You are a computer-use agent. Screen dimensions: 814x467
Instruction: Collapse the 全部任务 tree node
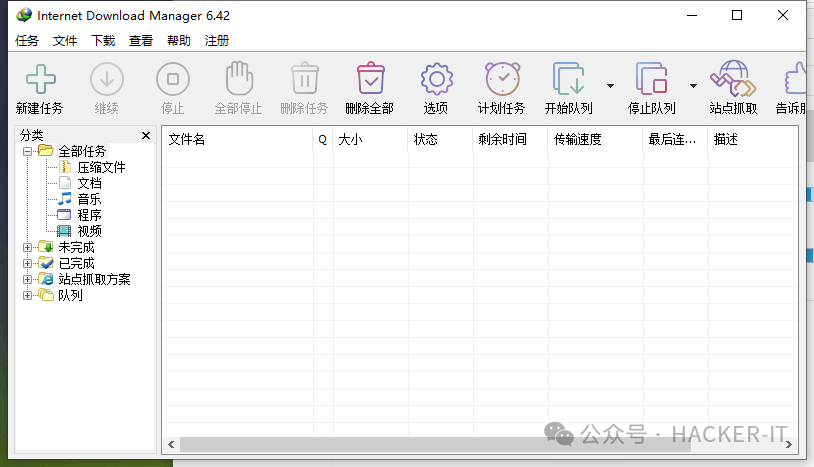tap(28, 152)
